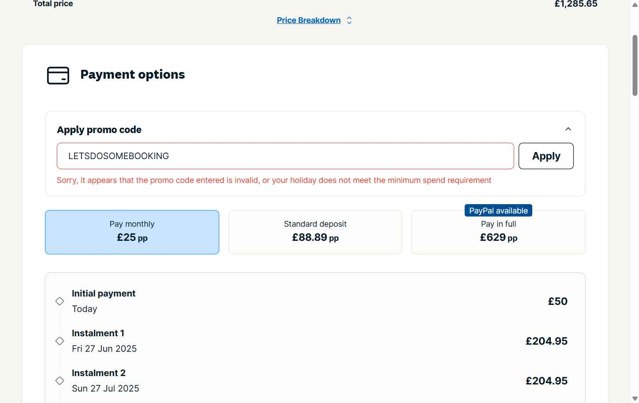Image resolution: width=639 pixels, height=403 pixels.
Task: Click the £204.95 amount for Instalment 1
Action: coord(546,341)
